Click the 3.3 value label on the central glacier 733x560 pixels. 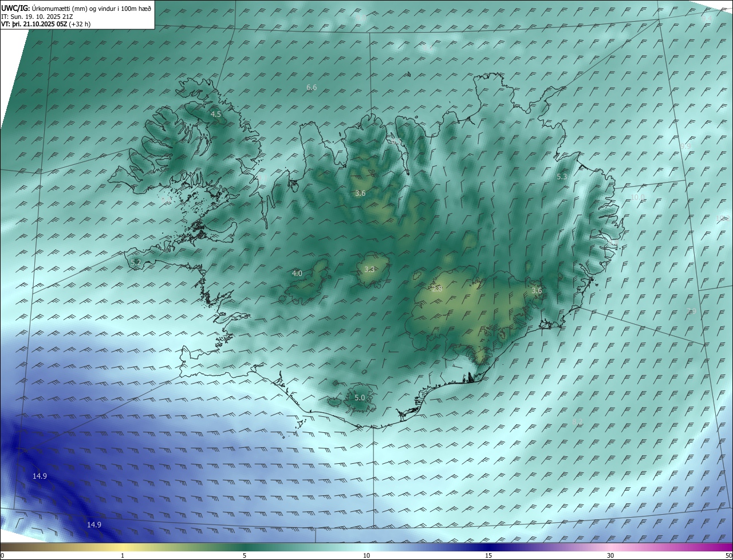(x=370, y=270)
